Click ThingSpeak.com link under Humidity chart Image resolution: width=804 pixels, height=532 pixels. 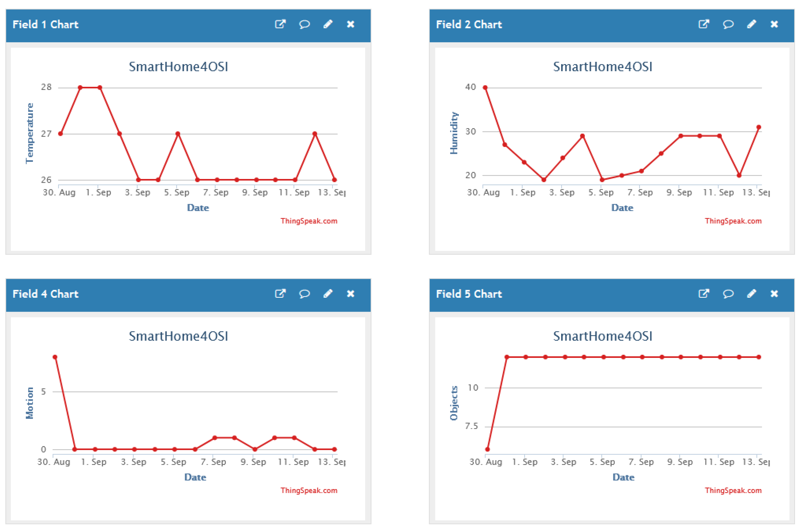[x=733, y=221]
